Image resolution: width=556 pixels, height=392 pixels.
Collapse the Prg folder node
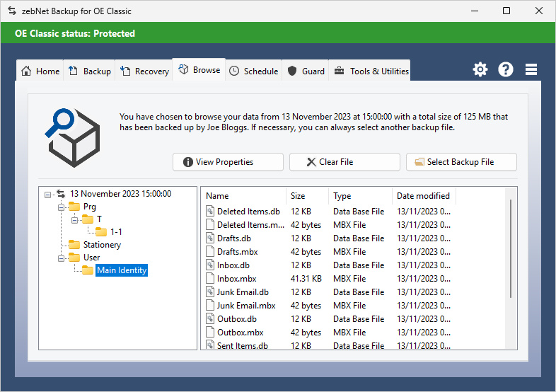tap(61, 207)
